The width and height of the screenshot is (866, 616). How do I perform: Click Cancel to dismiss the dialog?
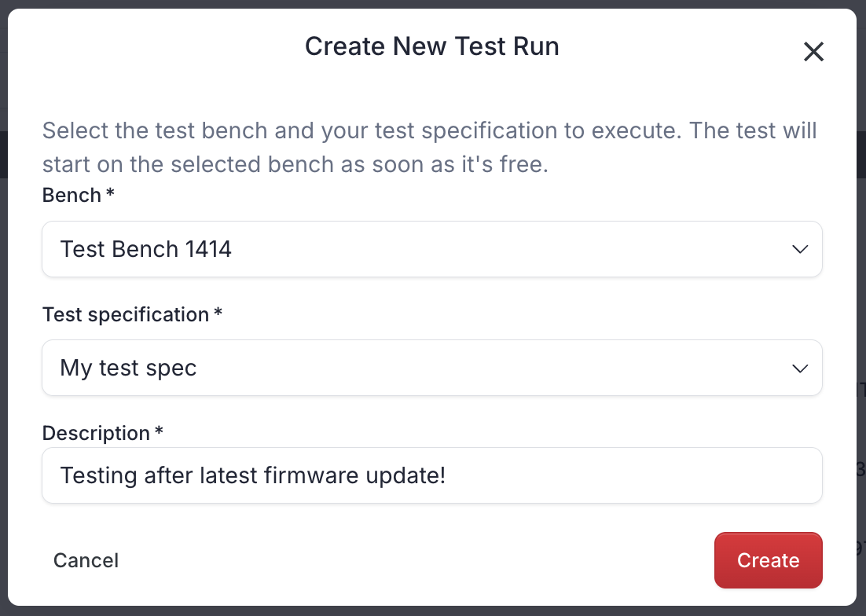[86, 560]
